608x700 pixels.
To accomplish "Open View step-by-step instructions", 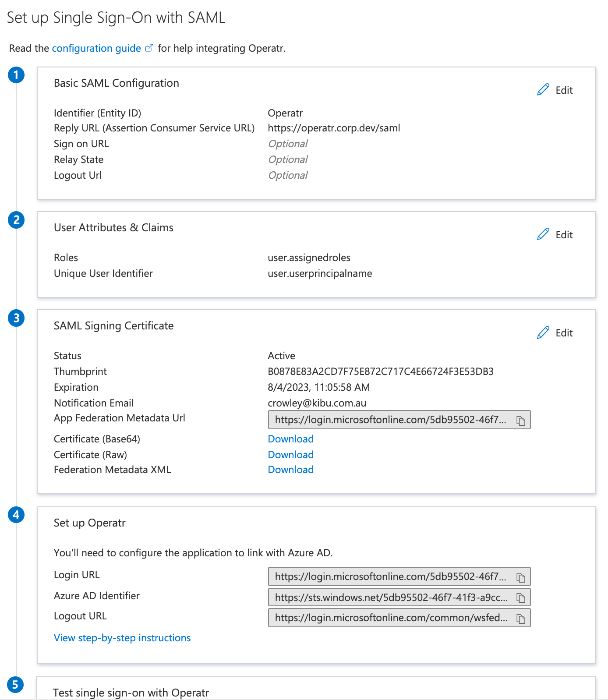I will 122,638.
